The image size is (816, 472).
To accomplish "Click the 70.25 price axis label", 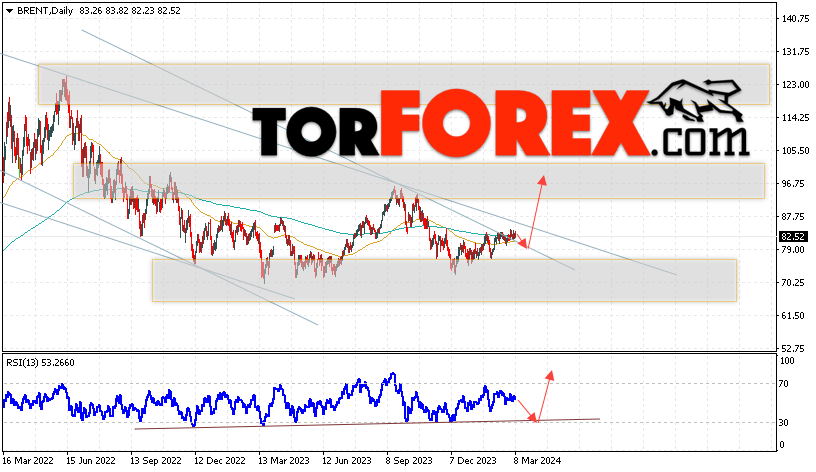I will pyautogui.click(x=793, y=283).
